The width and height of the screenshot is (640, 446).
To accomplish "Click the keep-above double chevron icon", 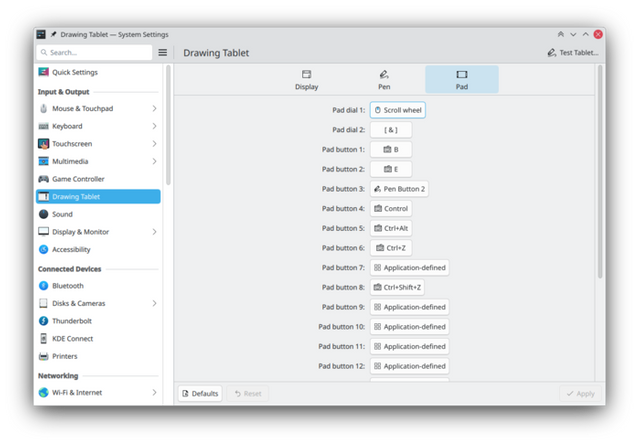I will coord(561,34).
